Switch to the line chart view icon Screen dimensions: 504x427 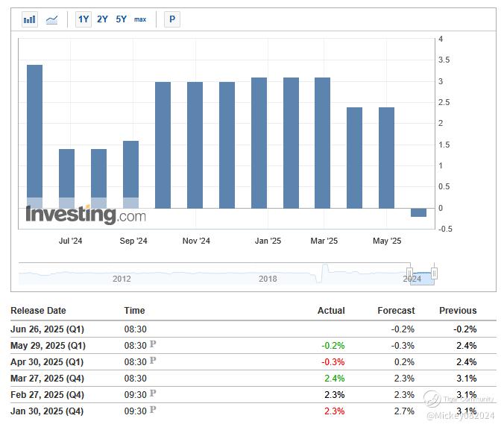51,19
